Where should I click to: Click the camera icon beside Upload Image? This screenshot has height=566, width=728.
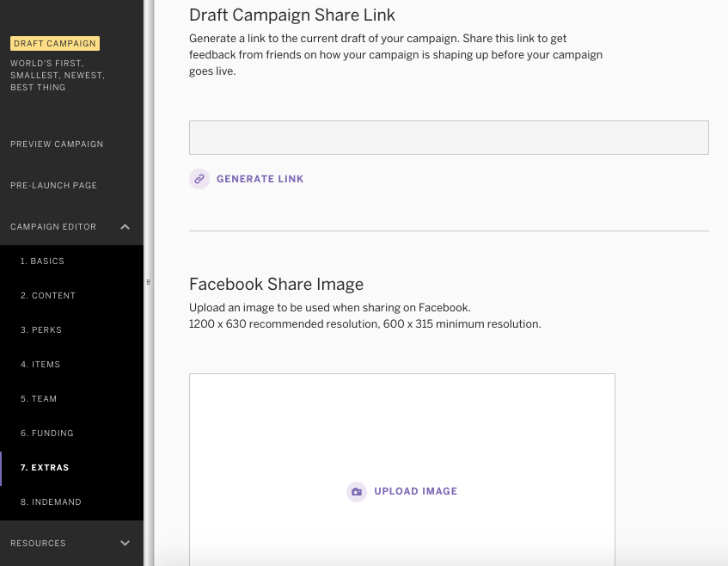click(x=357, y=492)
